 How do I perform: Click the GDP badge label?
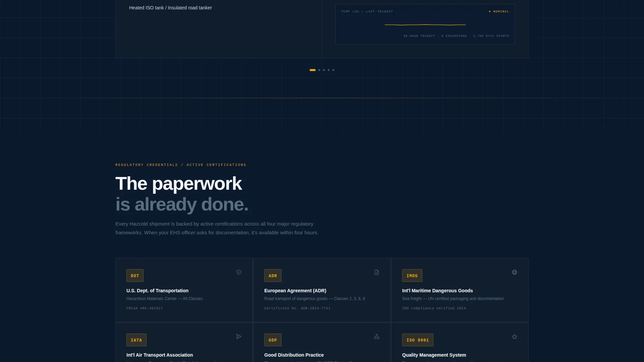(273, 340)
